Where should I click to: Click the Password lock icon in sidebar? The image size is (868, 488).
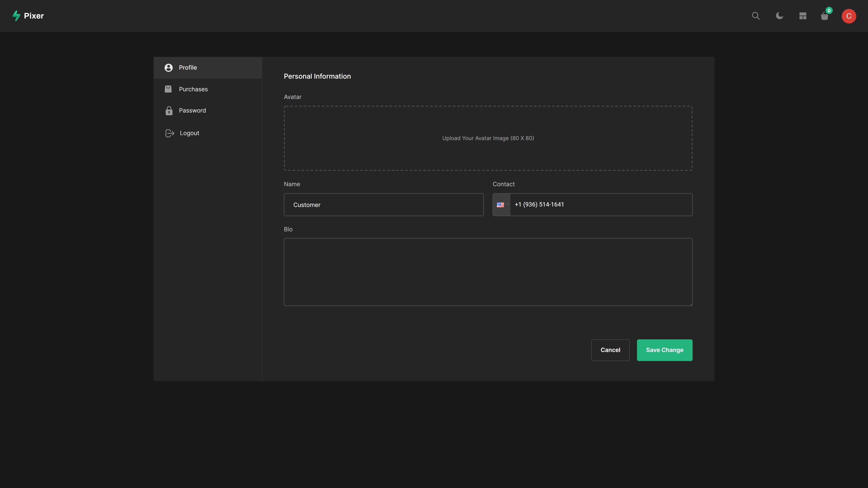[169, 110]
